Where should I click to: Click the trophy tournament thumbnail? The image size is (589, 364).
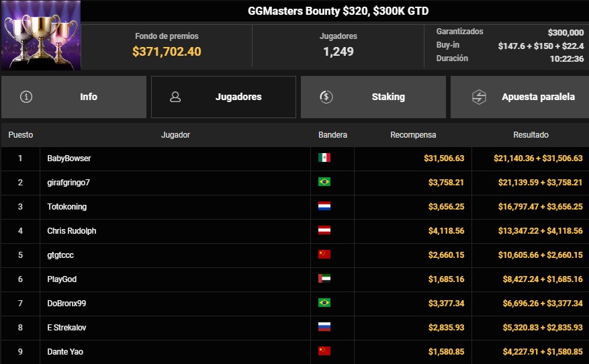(40, 35)
